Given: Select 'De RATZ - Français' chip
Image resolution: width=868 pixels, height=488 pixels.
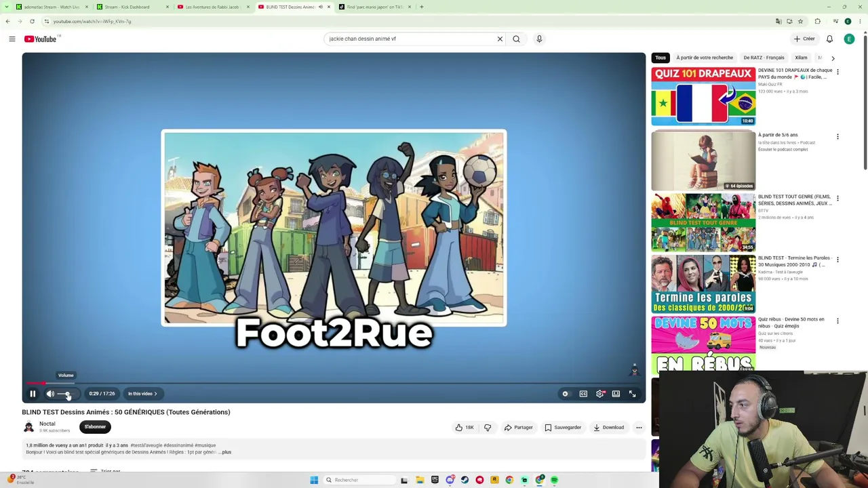Looking at the screenshot, I should point(764,58).
